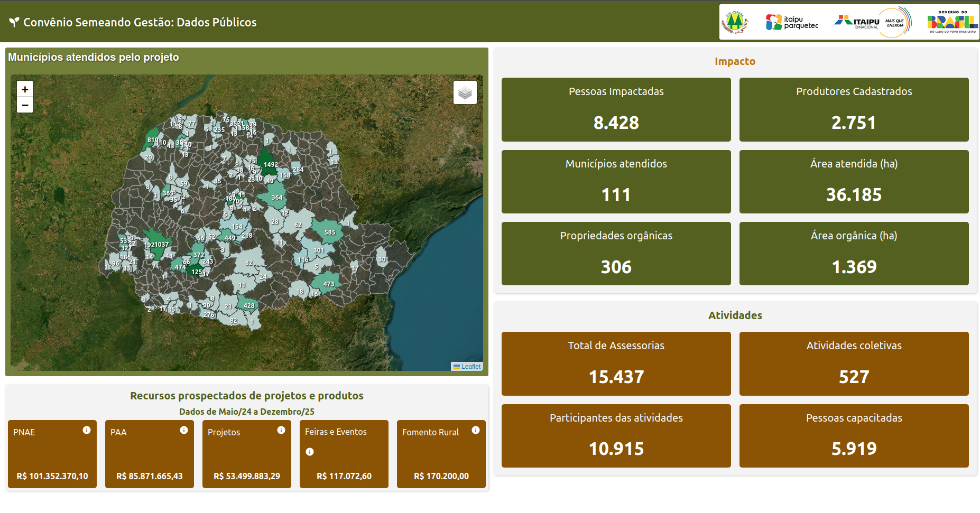Screen dimensions: 980x513
Task: Zoom in on the map
Action: pos(25,89)
